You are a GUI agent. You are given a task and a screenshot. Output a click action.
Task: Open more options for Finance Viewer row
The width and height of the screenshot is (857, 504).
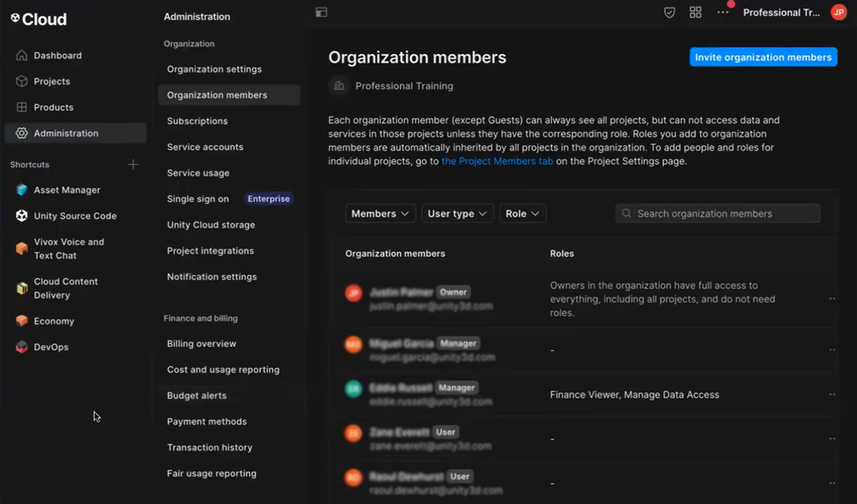coord(832,394)
